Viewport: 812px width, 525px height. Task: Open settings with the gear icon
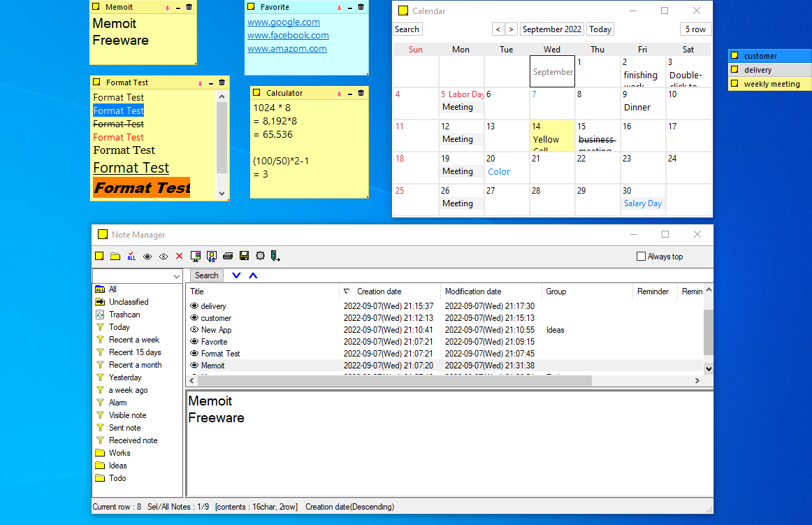260,257
